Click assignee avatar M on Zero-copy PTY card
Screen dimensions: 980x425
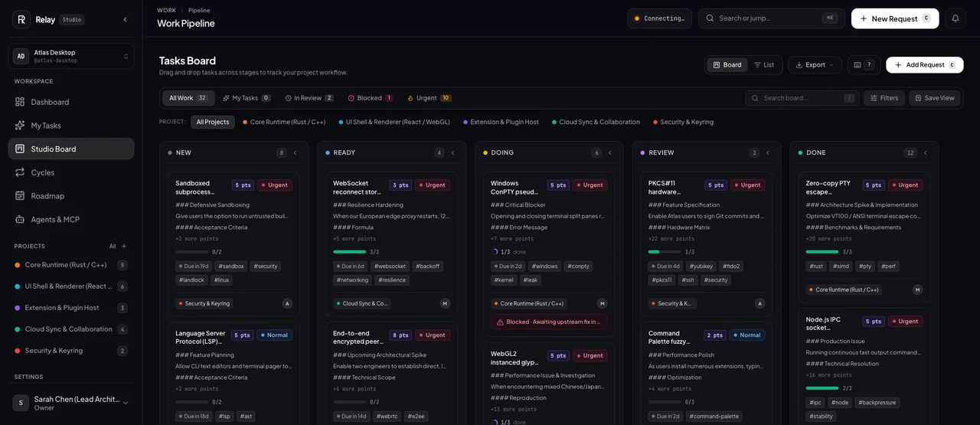(x=917, y=289)
